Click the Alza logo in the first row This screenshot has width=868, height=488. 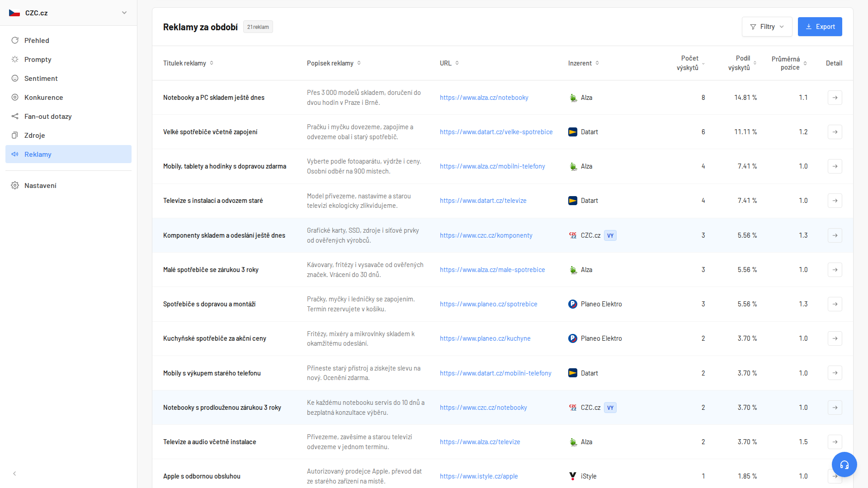tap(573, 98)
